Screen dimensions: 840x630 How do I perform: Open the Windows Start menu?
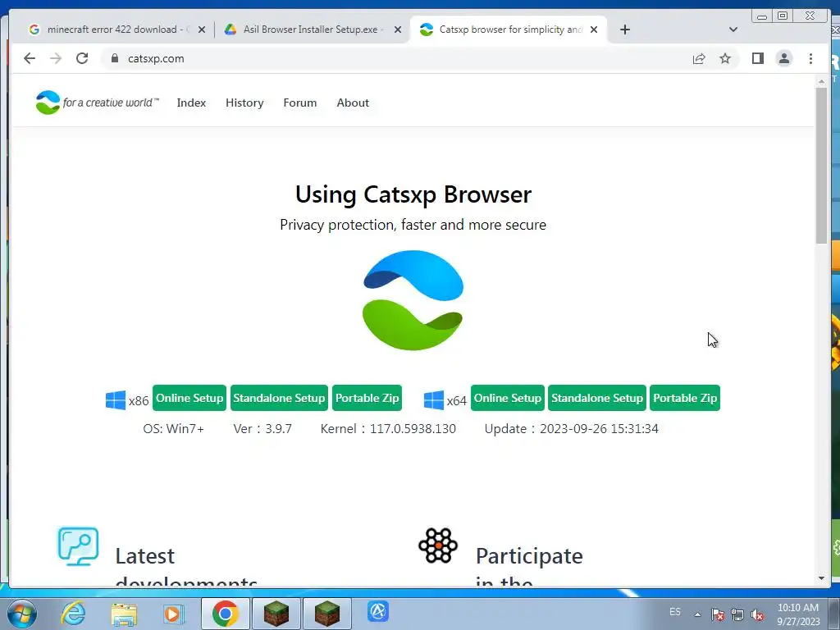[21, 614]
